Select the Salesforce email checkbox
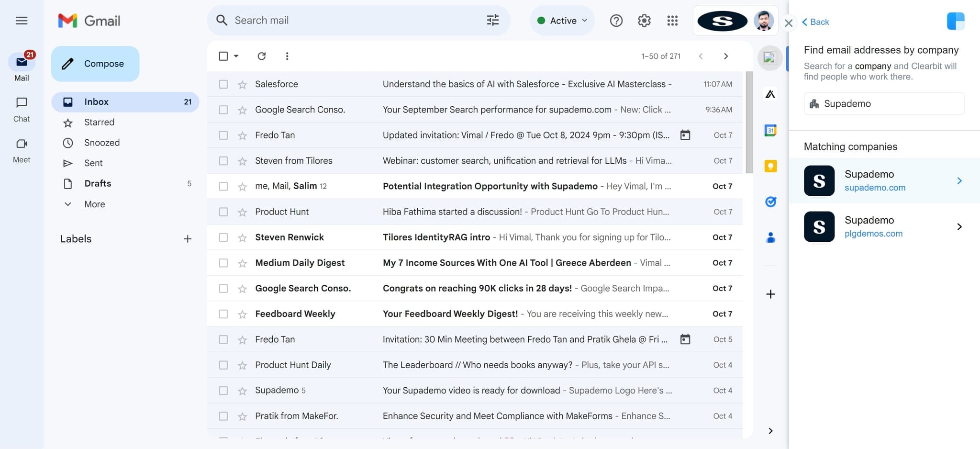Viewport: 980px width, 449px height. pyautogui.click(x=223, y=84)
